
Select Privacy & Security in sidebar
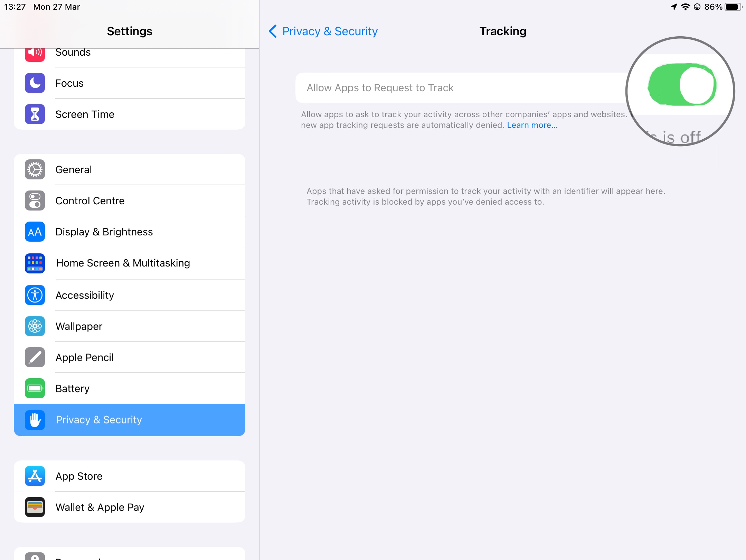130,420
